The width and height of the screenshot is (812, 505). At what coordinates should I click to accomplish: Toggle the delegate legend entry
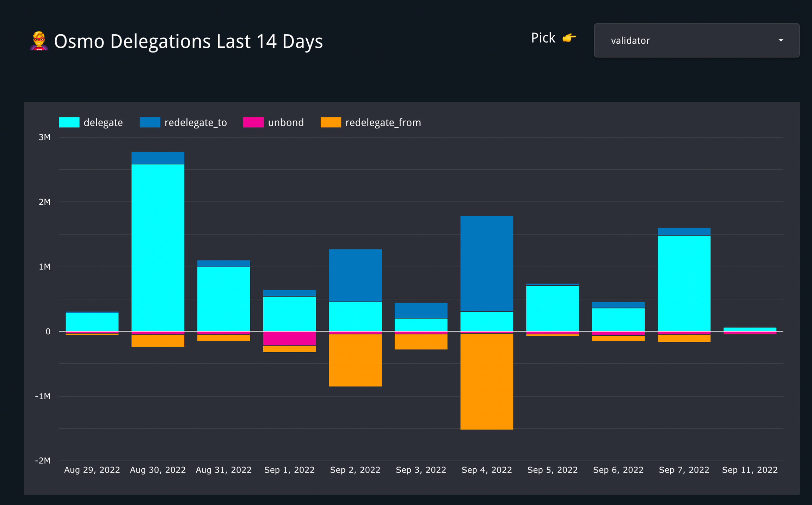(103, 123)
